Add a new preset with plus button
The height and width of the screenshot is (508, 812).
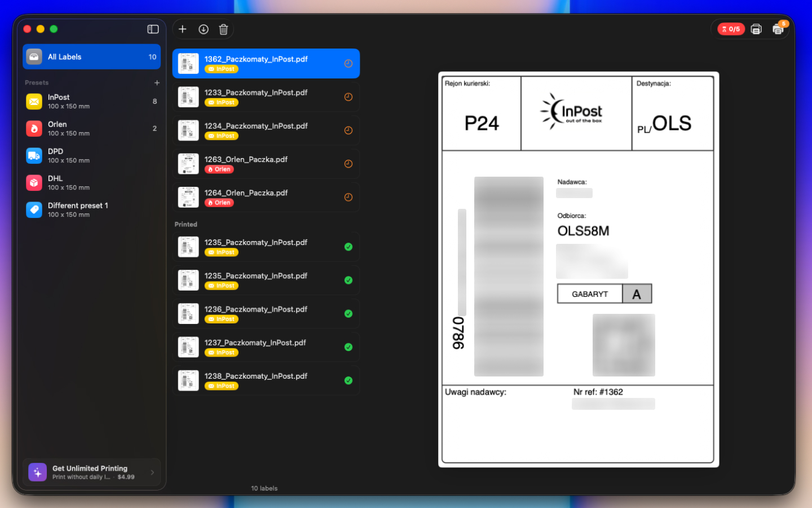157,82
